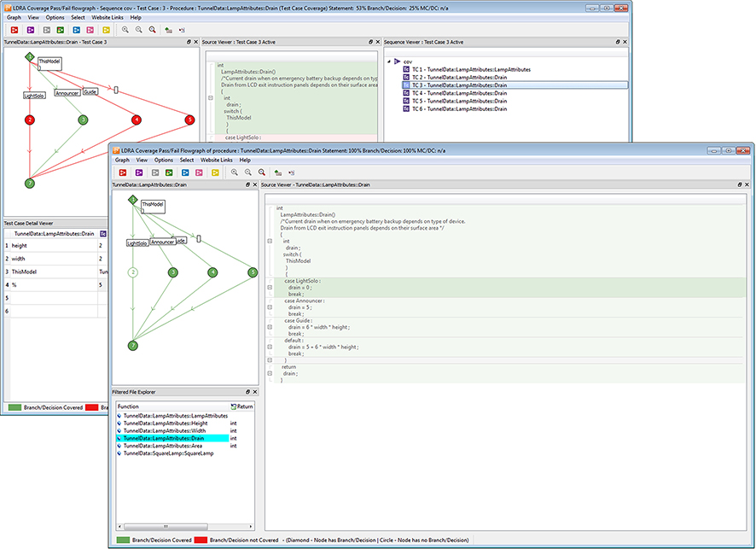756x549 pixels.
Task: Click the pink flowgraph icon in the back window toolbar
Action: pyautogui.click(x=90, y=30)
